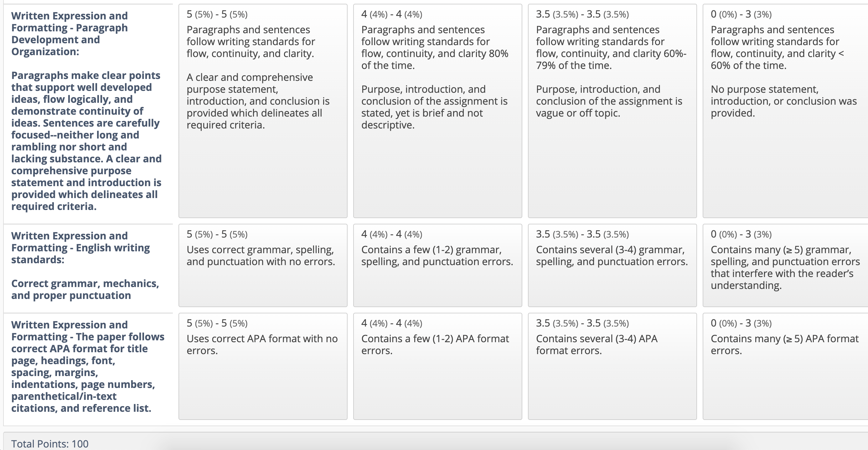
Task: Choose the 'no errors' grammar rating cell
Action: coord(263,265)
